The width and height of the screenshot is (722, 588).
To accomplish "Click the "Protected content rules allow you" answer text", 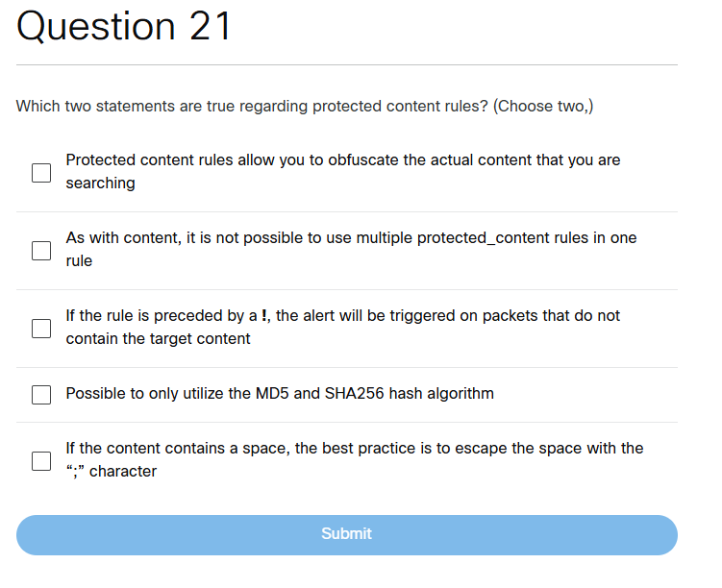I will coord(342,171).
